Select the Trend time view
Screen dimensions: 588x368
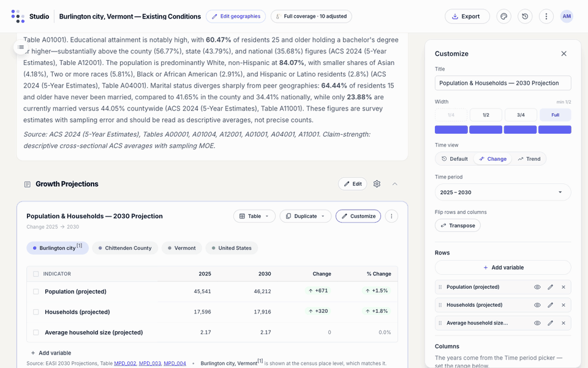point(529,159)
